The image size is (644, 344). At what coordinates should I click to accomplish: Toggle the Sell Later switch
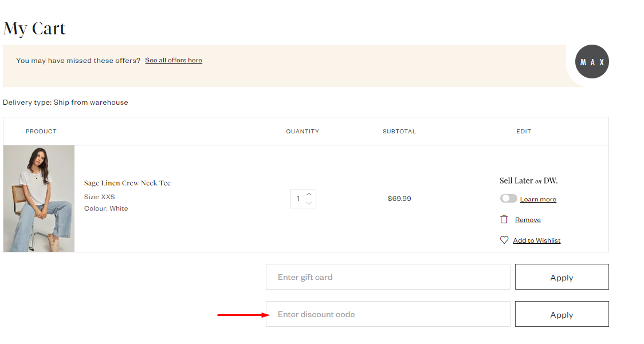508,199
